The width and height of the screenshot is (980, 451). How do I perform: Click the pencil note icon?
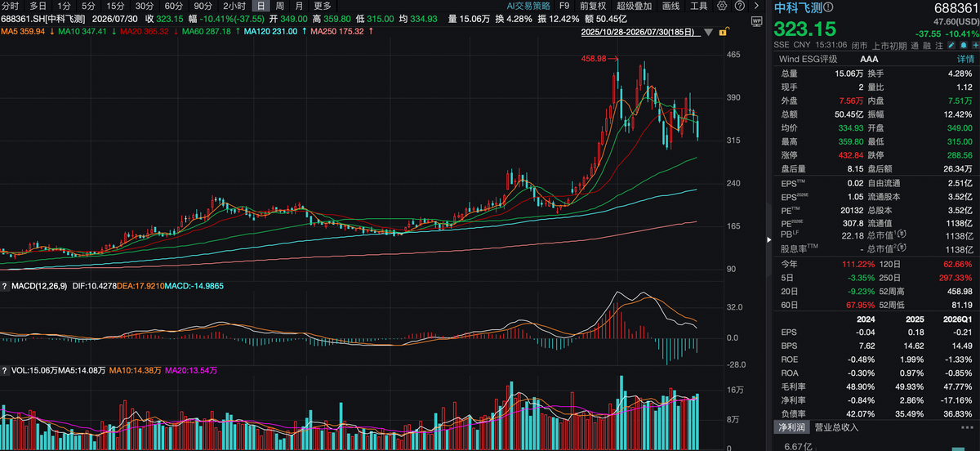pos(951,46)
